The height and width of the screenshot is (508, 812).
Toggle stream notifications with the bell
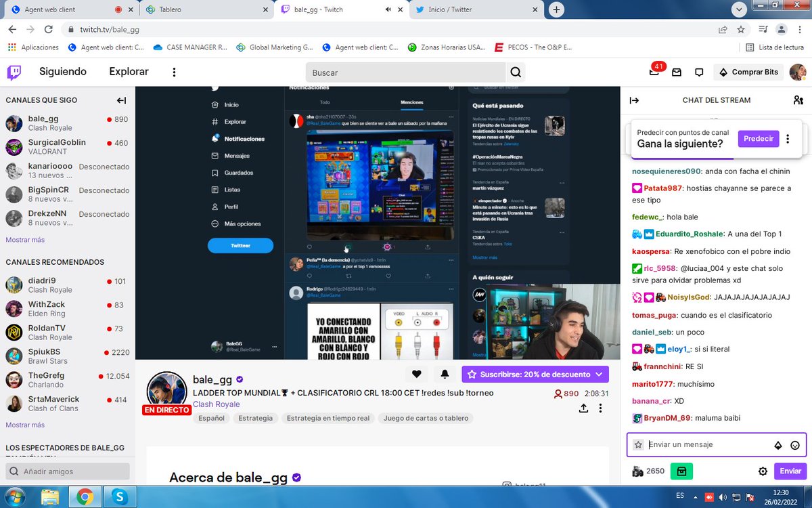coord(445,374)
